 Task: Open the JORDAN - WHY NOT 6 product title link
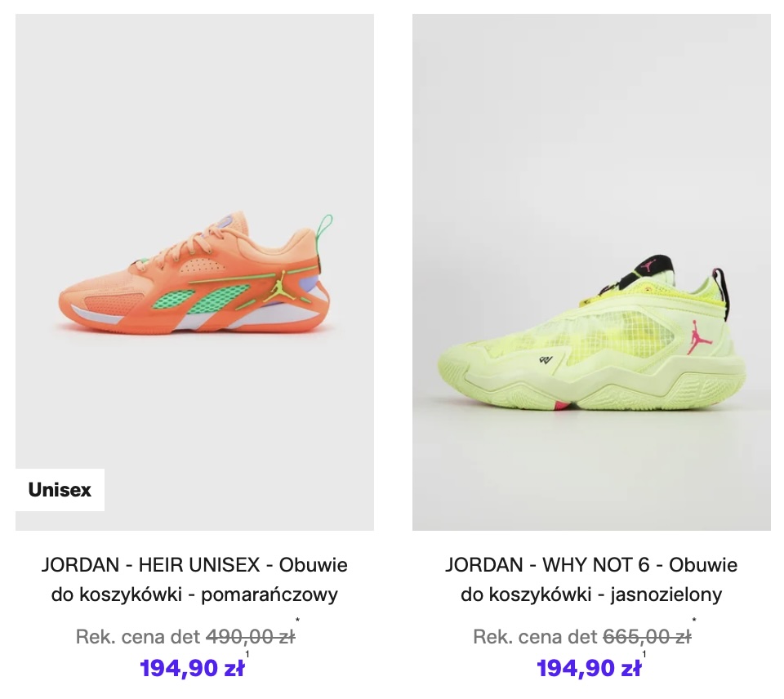pyautogui.click(x=591, y=580)
